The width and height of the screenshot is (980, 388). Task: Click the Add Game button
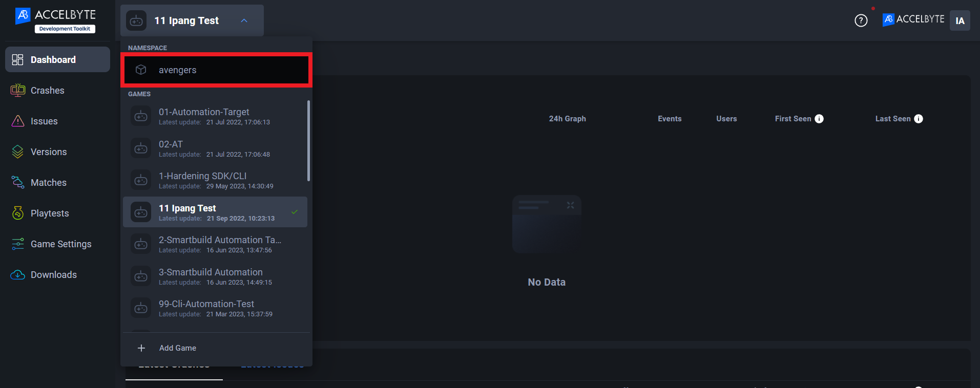pos(216,348)
